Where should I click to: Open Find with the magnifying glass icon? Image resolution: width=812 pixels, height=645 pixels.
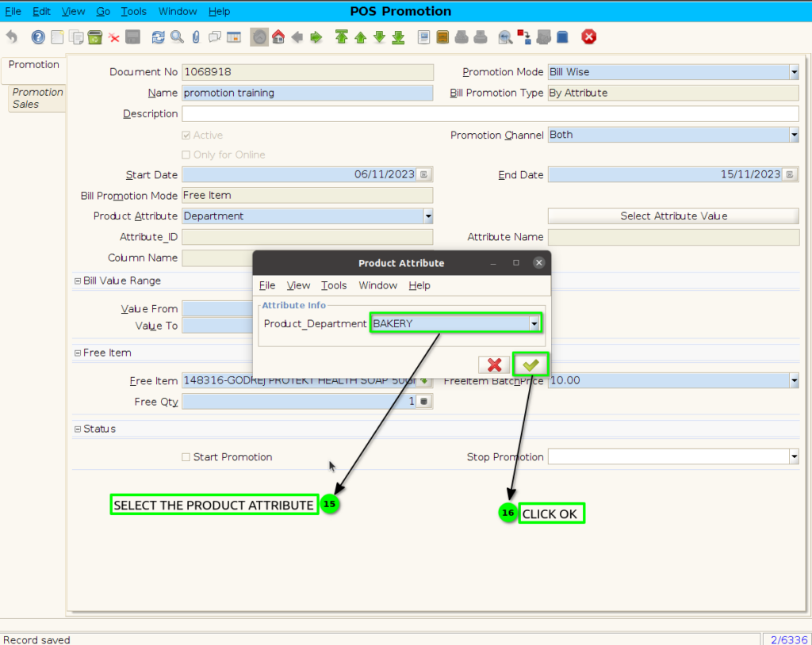click(177, 36)
